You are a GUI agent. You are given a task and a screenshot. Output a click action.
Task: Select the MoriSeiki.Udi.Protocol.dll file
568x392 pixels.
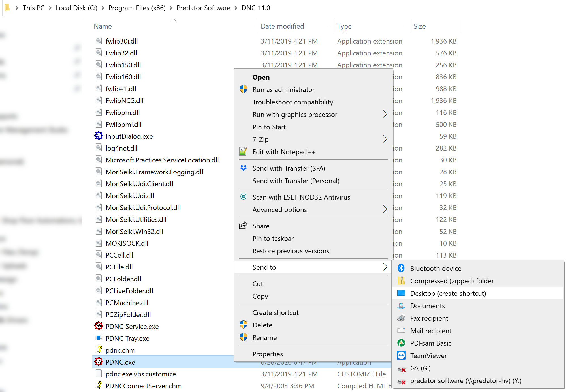tap(143, 207)
